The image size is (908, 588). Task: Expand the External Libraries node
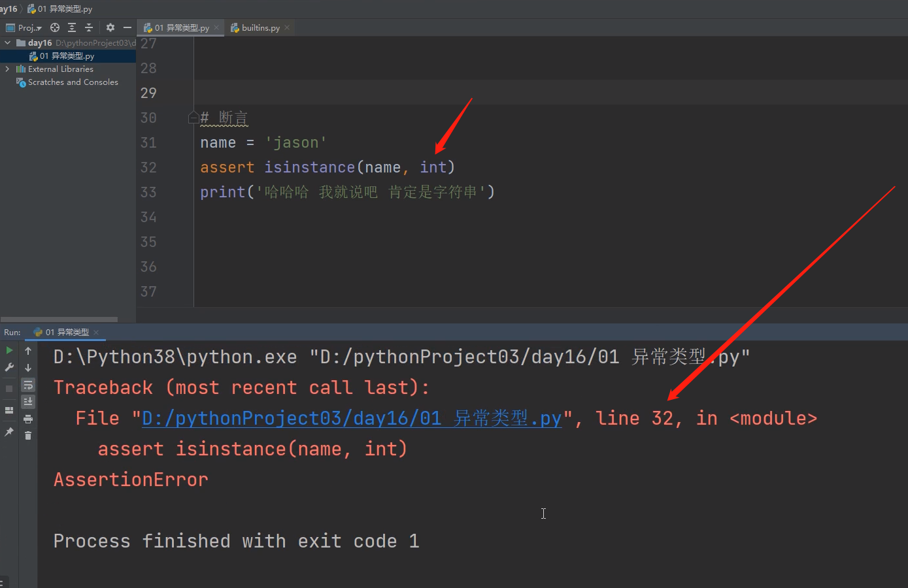point(8,69)
